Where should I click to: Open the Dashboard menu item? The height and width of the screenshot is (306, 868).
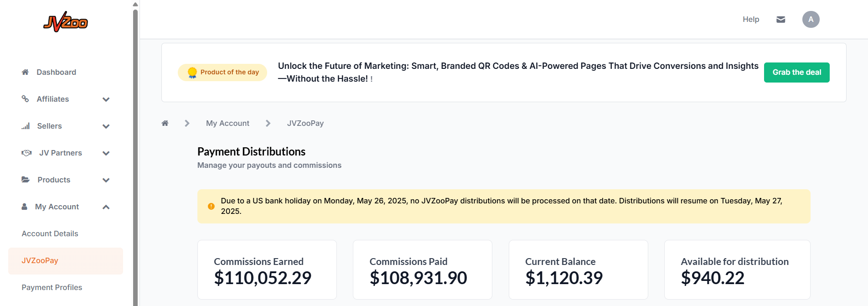[x=57, y=72]
